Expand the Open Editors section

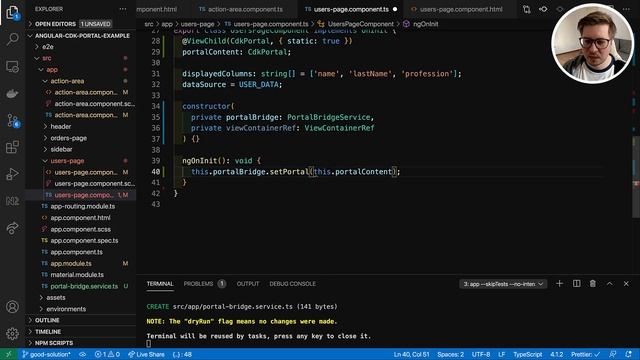click(81, 24)
